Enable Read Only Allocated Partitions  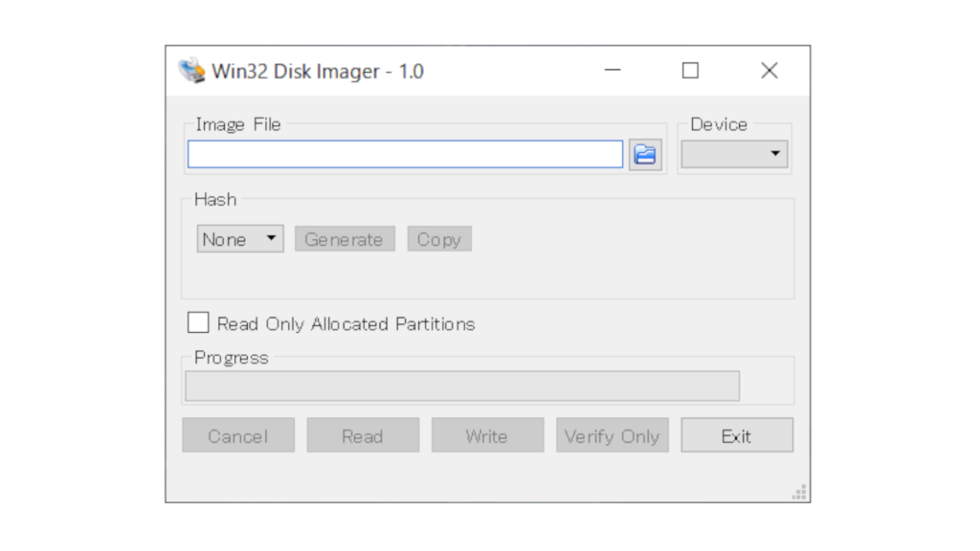(198, 322)
